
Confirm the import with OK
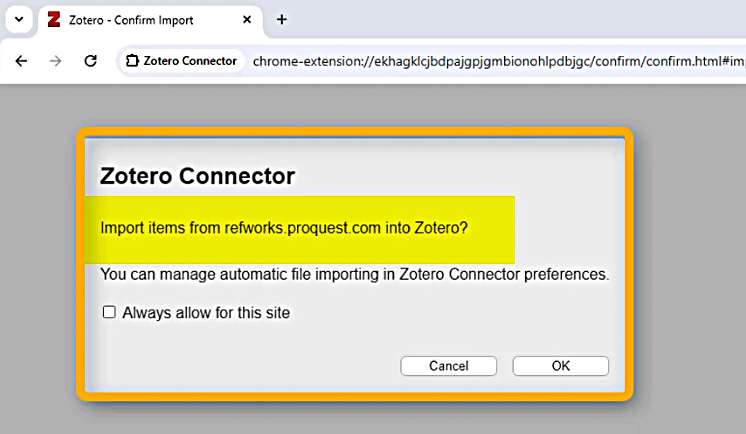coord(560,366)
